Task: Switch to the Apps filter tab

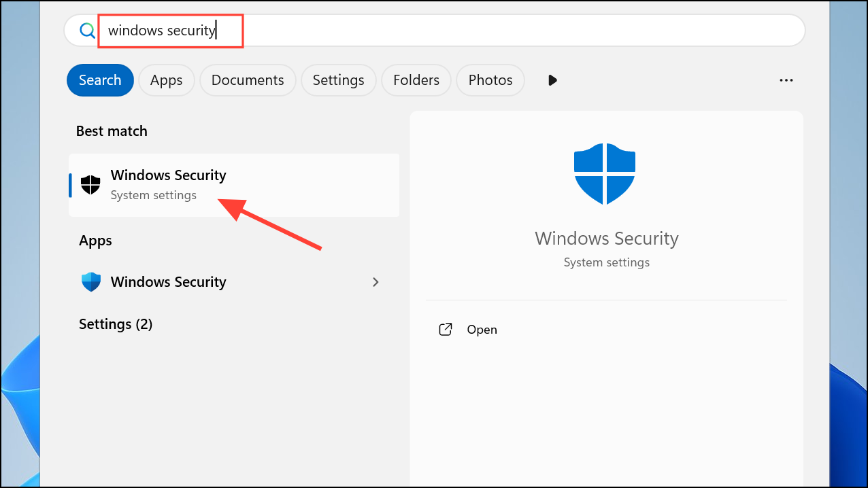Action: click(166, 80)
